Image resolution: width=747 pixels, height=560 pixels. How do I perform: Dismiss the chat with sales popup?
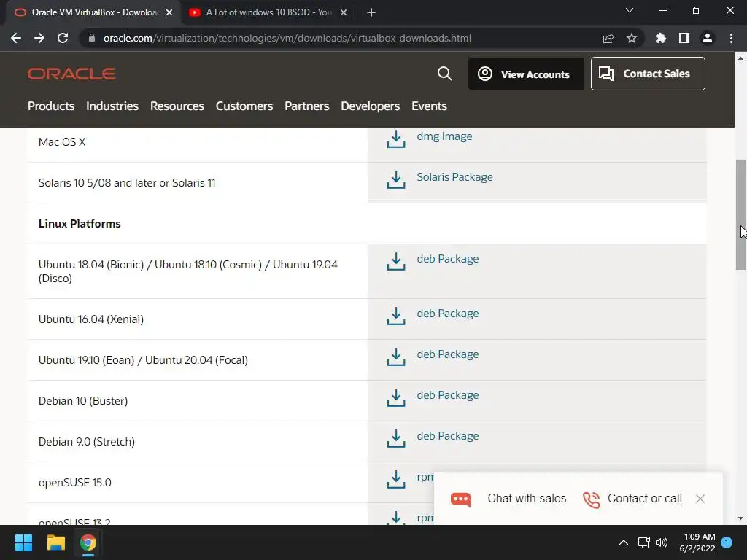pyautogui.click(x=700, y=499)
